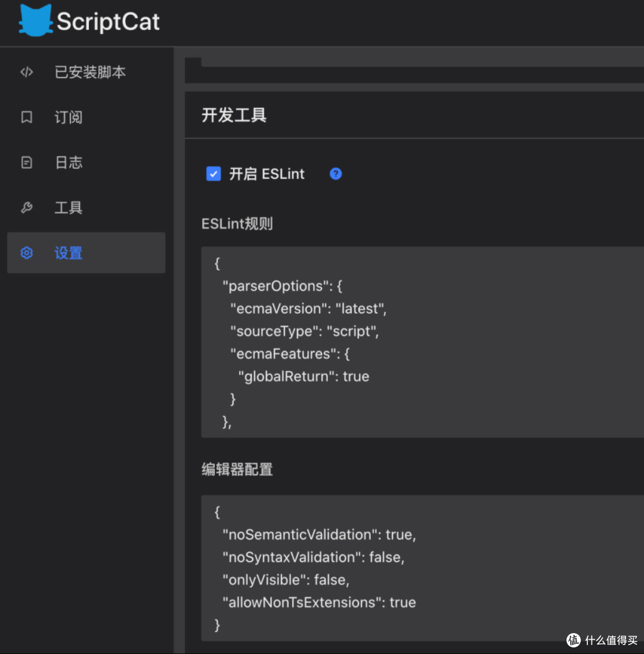Click the "globalReturn": true line

tap(304, 377)
